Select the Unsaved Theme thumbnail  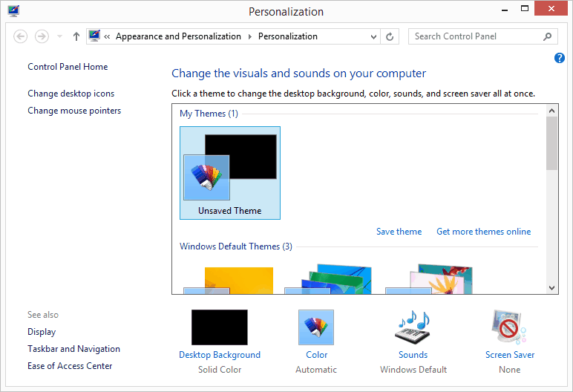click(230, 172)
